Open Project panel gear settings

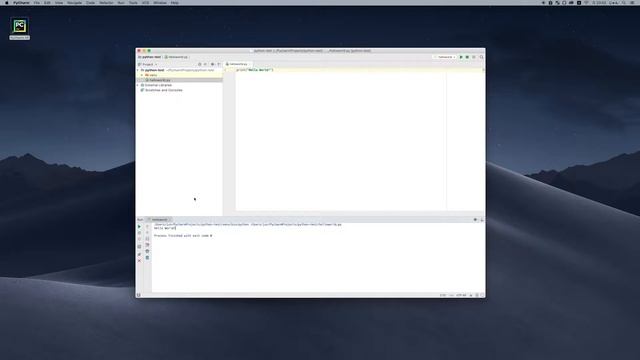pos(212,64)
